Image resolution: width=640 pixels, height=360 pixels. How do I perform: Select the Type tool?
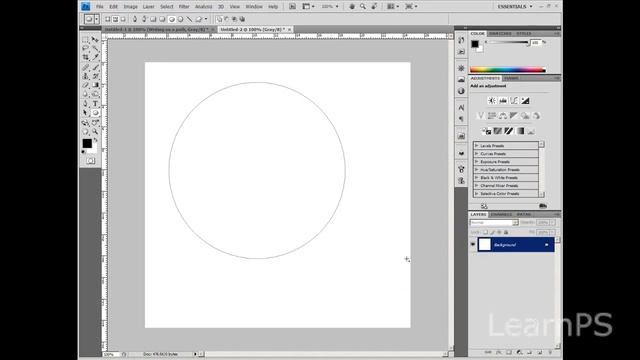[x=95, y=104]
